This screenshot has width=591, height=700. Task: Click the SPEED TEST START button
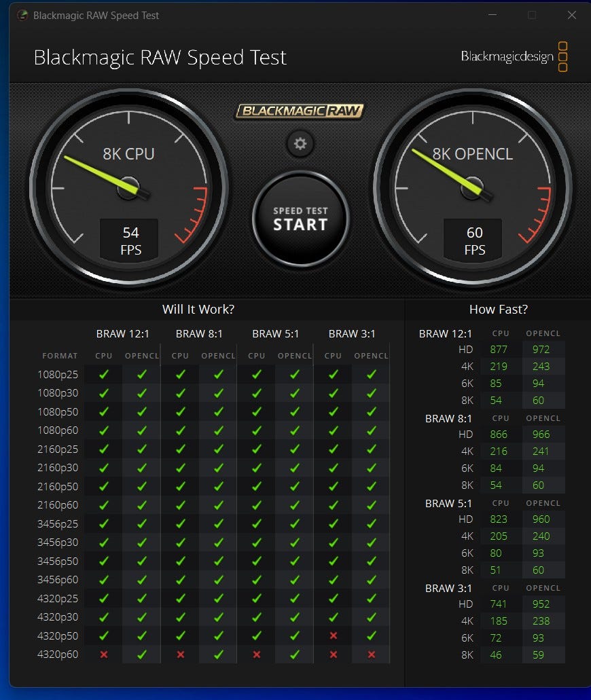[300, 219]
